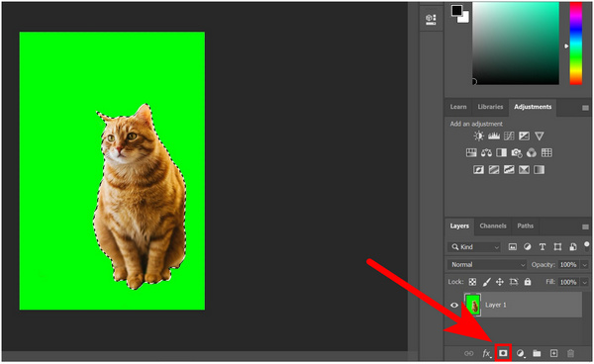The height and width of the screenshot is (364, 594).
Task: Add a Gradient Map adjustment
Action: (x=540, y=170)
